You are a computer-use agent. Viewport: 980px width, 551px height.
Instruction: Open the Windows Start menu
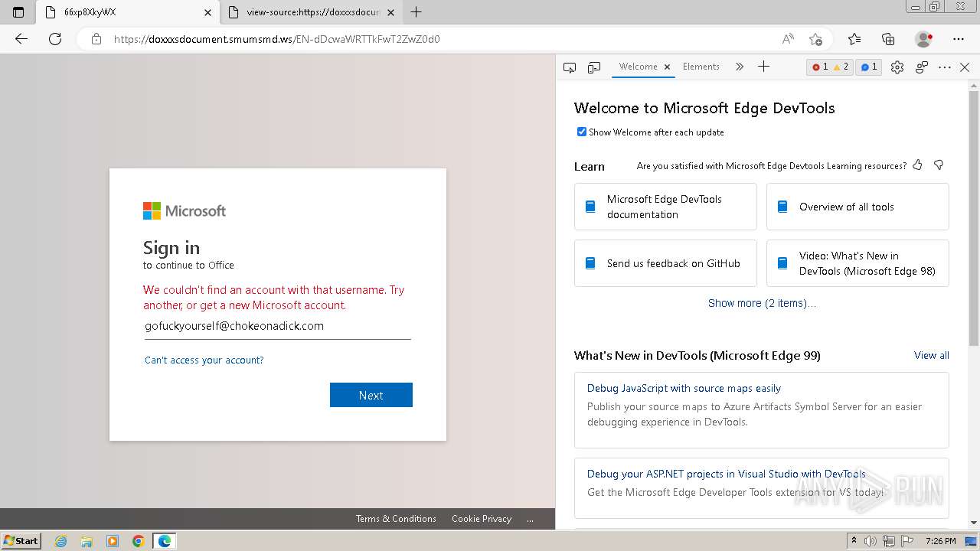21,541
